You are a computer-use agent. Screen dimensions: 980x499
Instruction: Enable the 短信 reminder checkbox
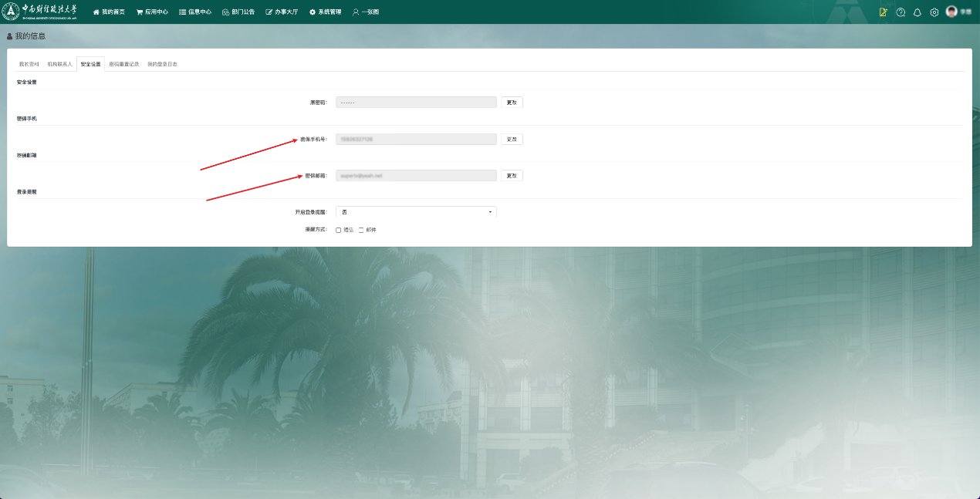pyautogui.click(x=339, y=230)
